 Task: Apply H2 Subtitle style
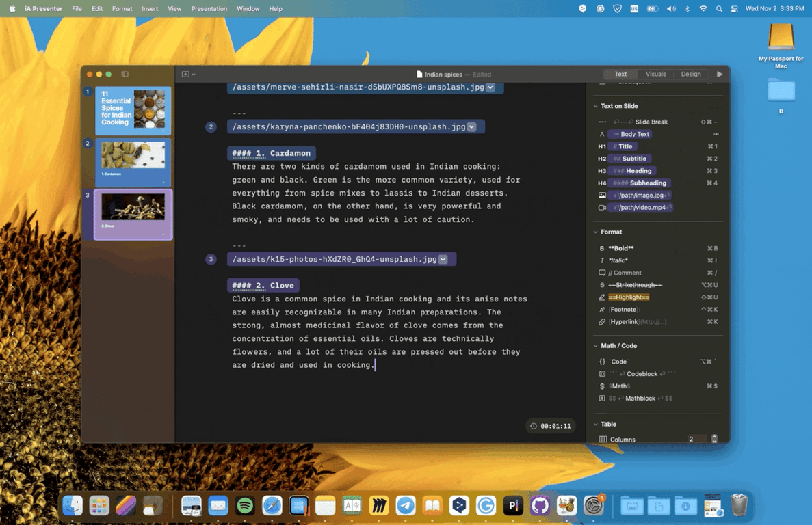pos(657,159)
